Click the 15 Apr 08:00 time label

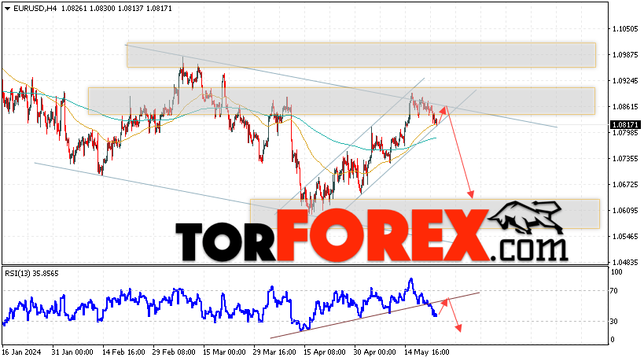325,352
